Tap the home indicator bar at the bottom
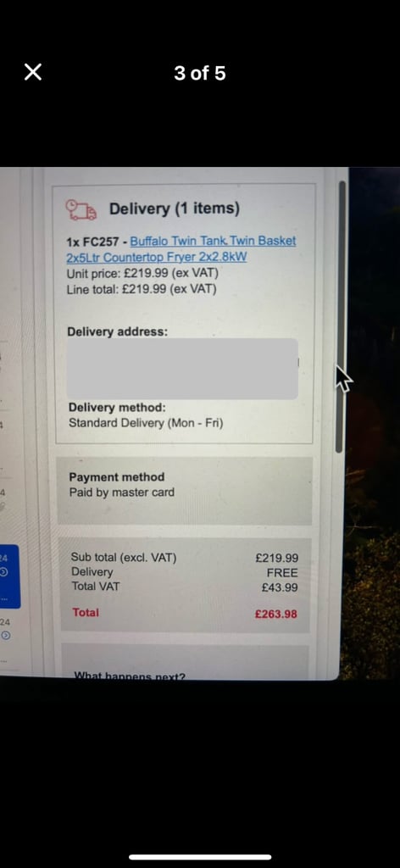 [x=200, y=858]
